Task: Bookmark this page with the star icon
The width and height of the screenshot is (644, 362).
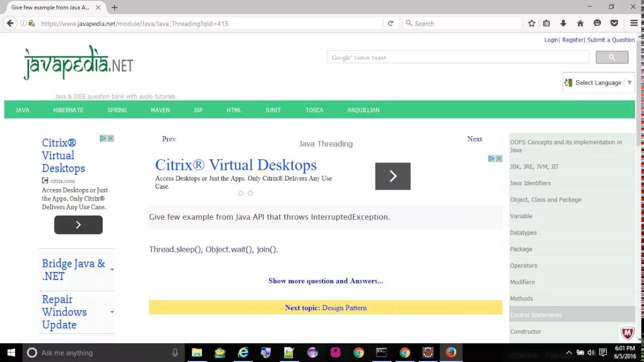Action: coord(532,23)
